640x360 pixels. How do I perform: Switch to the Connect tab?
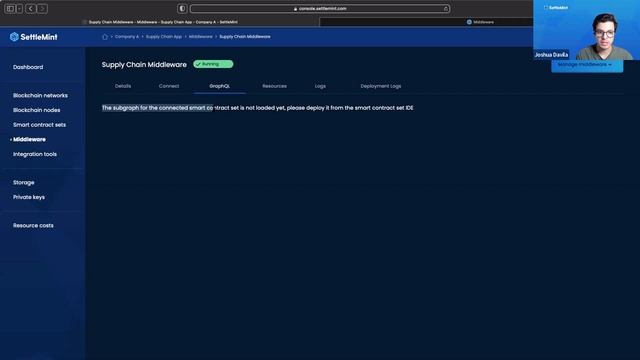169,86
